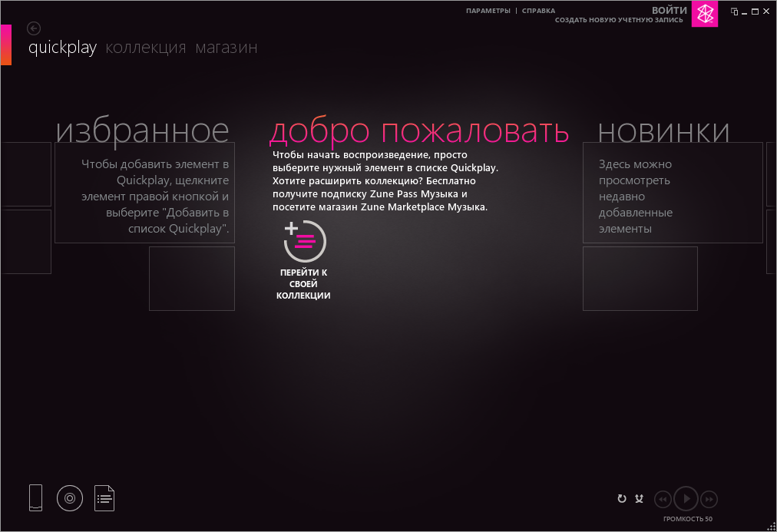
Task: Click the back arrow button
Action: (x=34, y=28)
